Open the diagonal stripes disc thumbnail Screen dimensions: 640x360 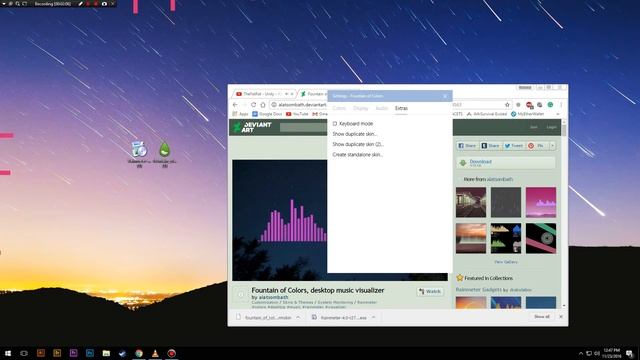click(x=541, y=238)
